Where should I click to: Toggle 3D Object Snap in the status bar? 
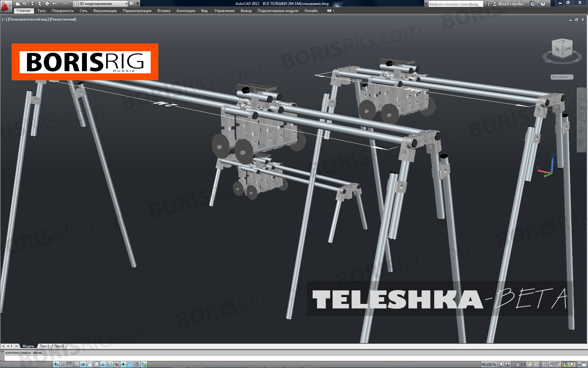pos(96,364)
